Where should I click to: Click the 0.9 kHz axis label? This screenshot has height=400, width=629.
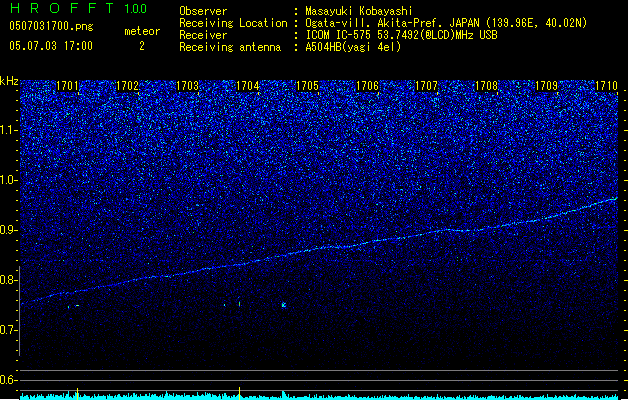[x=9, y=230]
